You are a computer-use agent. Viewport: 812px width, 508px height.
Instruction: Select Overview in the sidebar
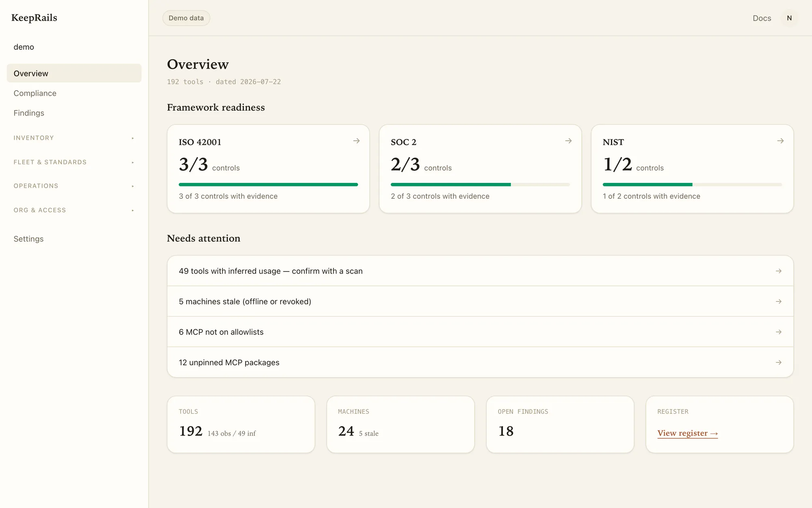coord(74,73)
